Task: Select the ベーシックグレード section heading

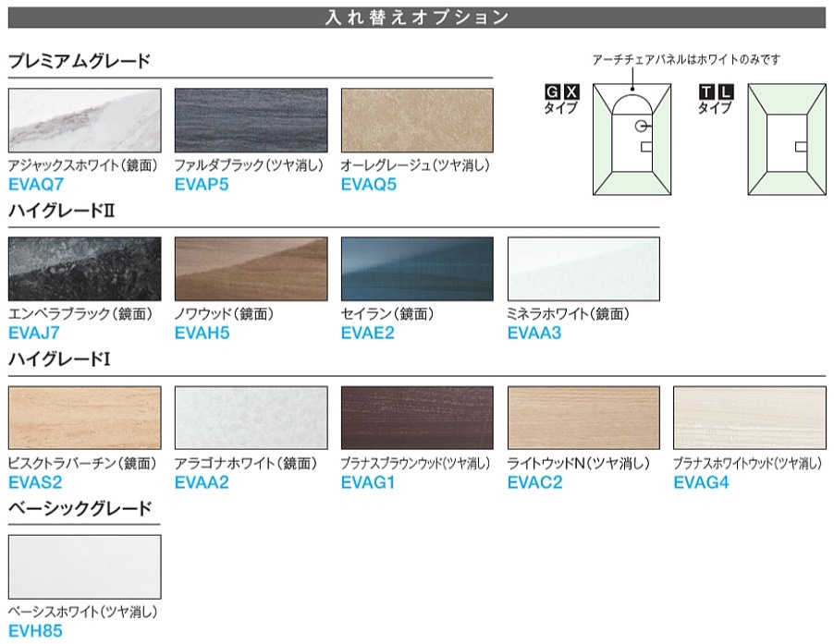Action: (80, 508)
